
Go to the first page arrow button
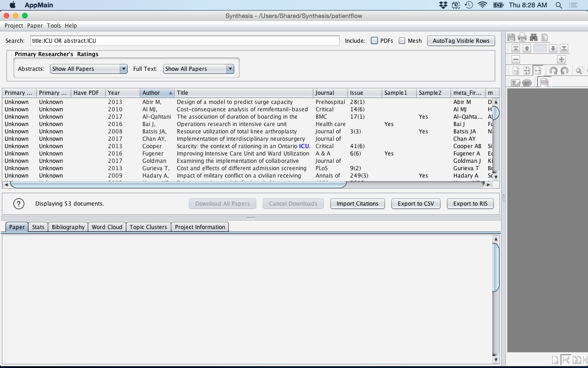tap(516, 48)
